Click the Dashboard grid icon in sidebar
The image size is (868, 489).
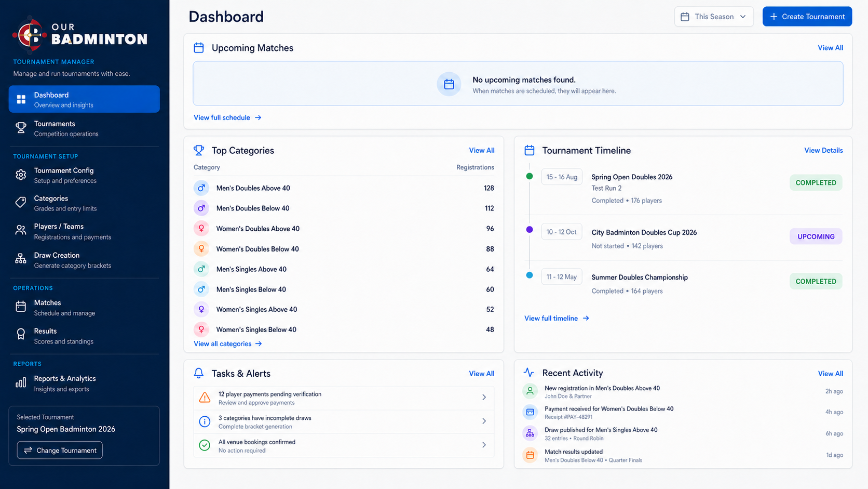tap(21, 99)
